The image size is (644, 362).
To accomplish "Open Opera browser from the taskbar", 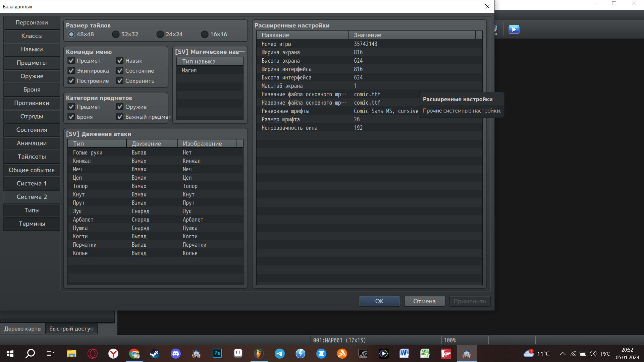I will click(93, 353).
